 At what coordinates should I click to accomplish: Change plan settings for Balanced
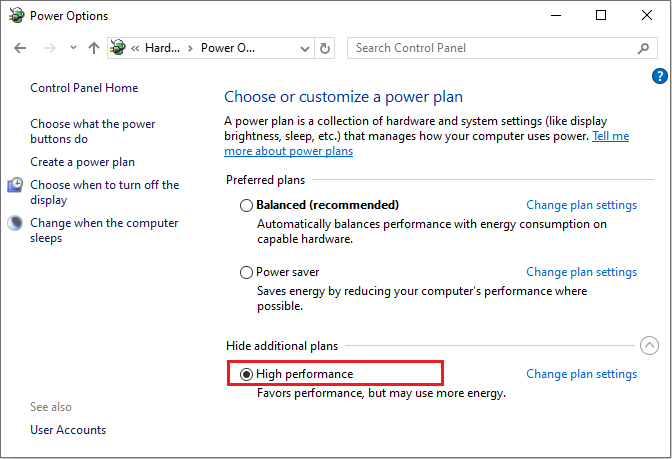tap(582, 205)
